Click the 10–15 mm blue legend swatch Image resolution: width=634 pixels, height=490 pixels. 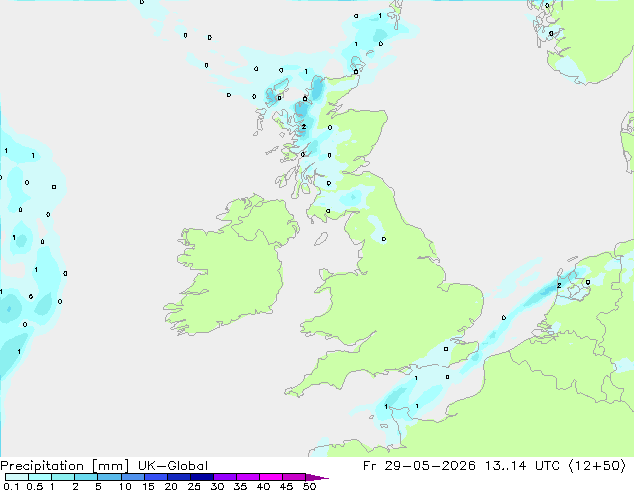tap(132, 477)
